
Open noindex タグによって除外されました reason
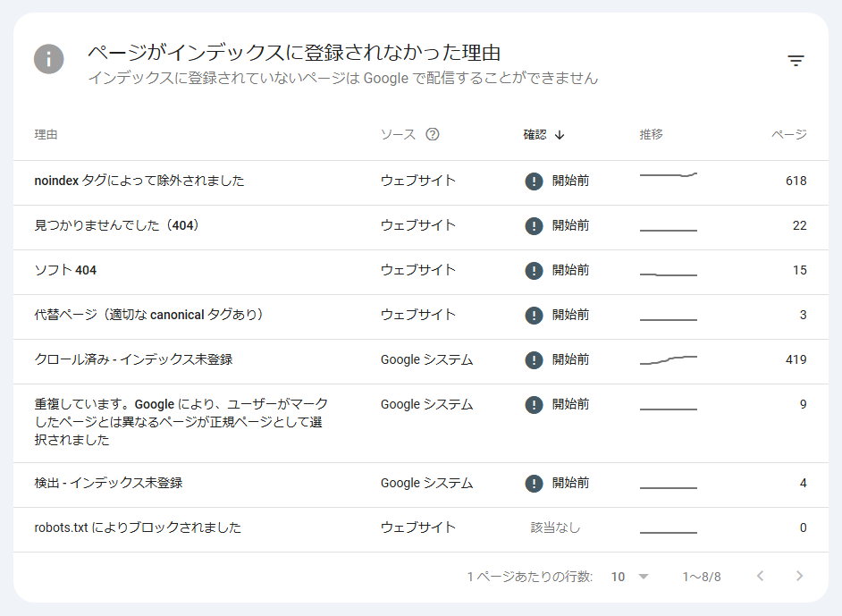(139, 181)
